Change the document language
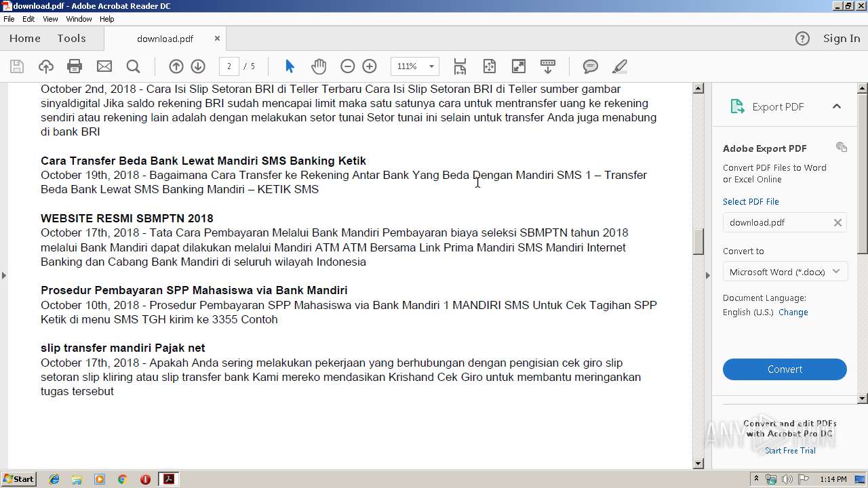 tap(793, 312)
